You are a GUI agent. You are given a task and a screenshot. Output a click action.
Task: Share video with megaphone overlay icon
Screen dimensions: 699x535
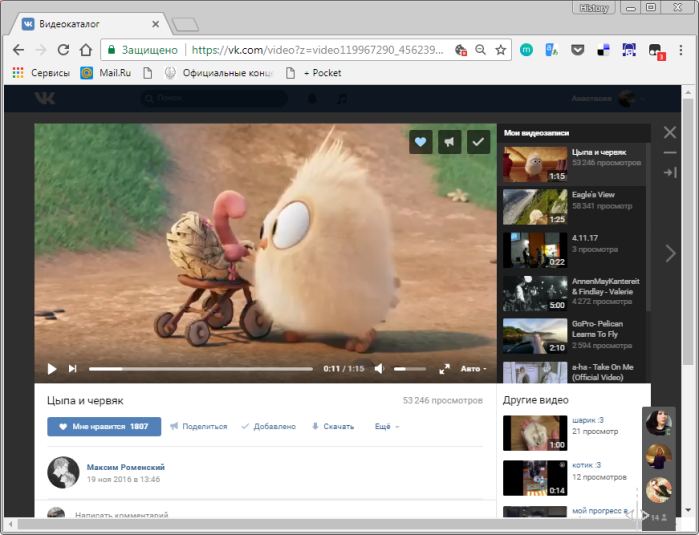[x=449, y=142]
